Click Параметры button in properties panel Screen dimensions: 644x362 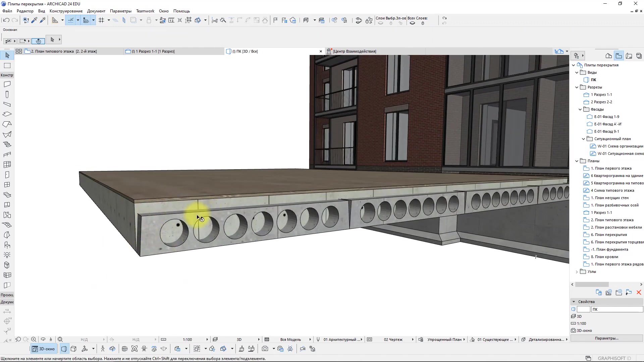point(606,338)
